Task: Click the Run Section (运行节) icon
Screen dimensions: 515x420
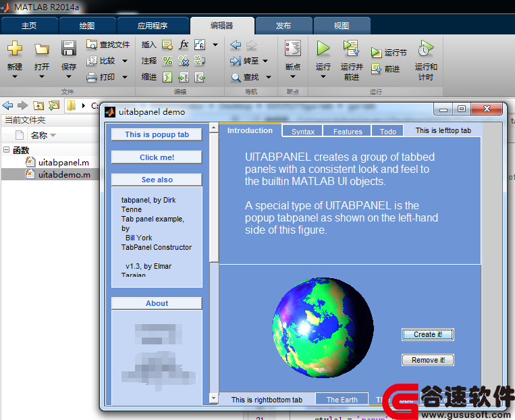Action: [x=377, y=53]
